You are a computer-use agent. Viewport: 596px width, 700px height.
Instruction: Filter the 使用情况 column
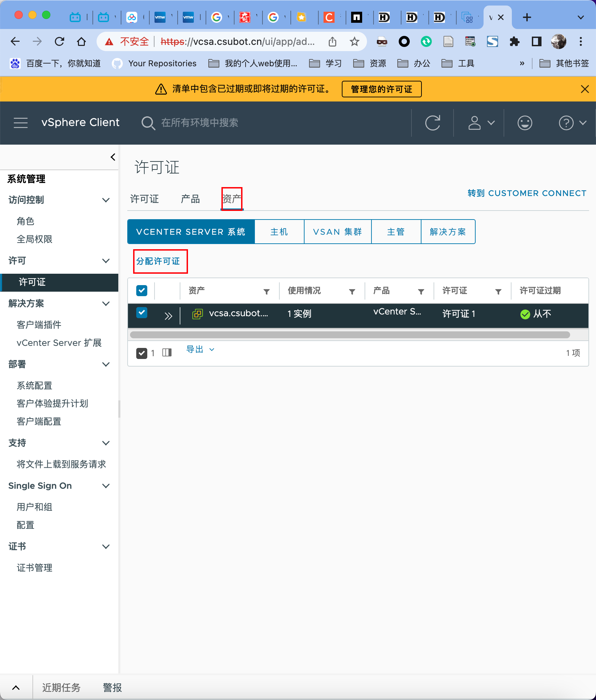[352, 292]
